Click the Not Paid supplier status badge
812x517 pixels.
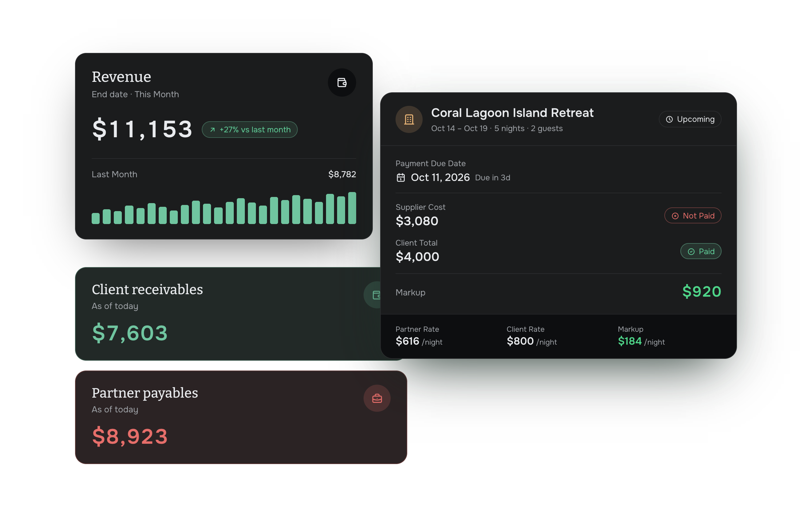[693, 216]
